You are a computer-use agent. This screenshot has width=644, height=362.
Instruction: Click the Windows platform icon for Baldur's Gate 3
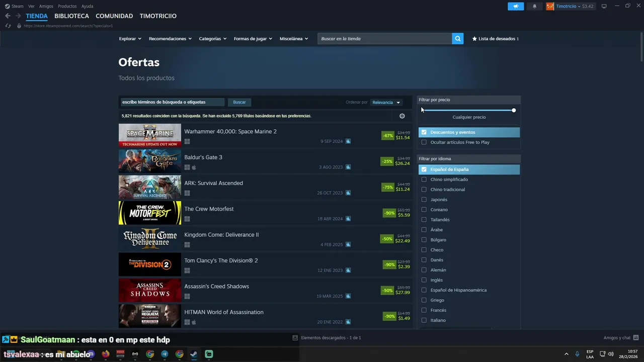[187, 167]
